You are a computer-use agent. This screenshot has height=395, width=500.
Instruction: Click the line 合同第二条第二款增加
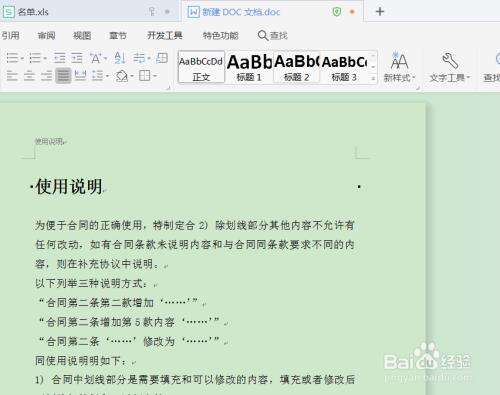[118, 303]
